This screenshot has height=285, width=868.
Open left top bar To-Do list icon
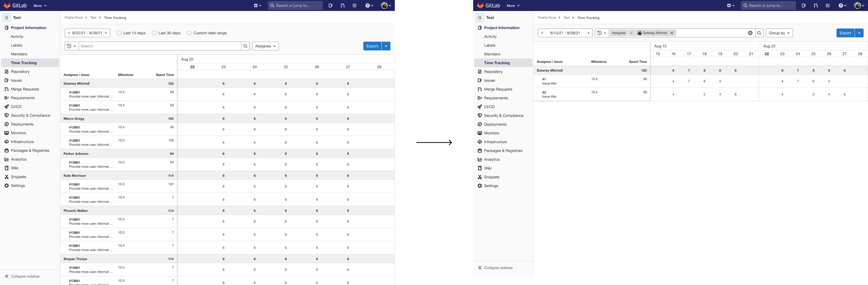(x=354, y=5)
